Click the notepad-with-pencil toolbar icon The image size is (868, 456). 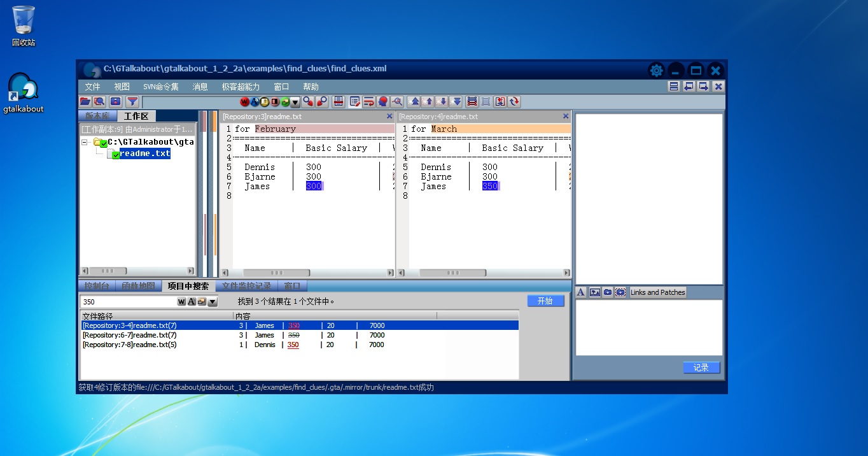tap(355, 101)
